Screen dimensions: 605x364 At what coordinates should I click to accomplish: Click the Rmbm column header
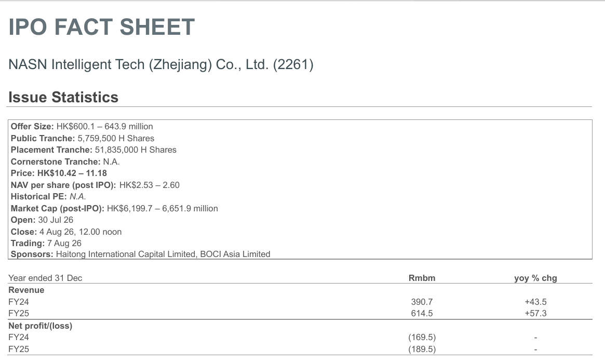[x=422, y=278]
